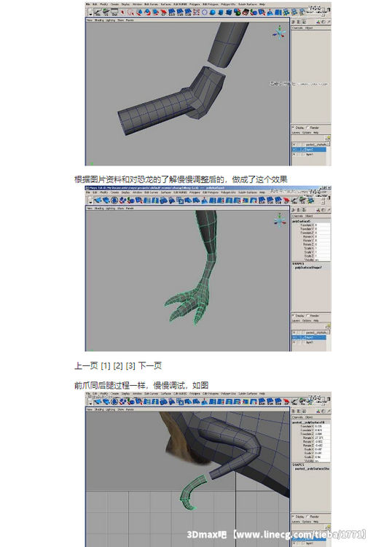Click the SS shelf button in top Maya screenshot
This screenshot has width=392, height=547.
[106, 12]
